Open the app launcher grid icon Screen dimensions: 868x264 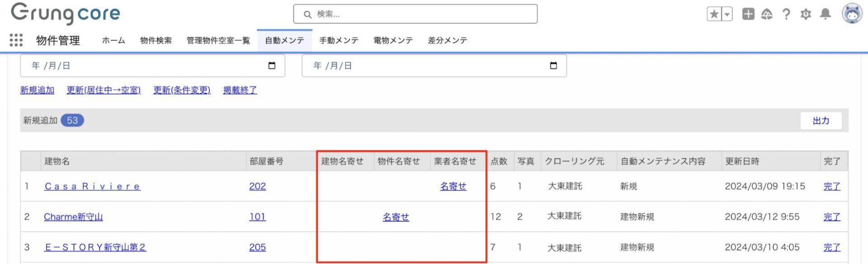pos(16,40)
